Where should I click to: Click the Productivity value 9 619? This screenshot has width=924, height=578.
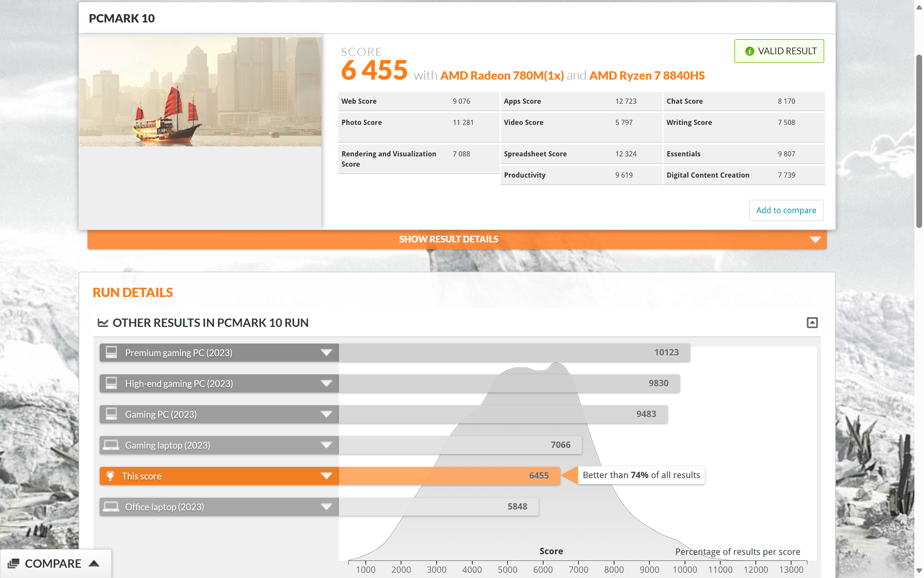[x=624, y=175]
